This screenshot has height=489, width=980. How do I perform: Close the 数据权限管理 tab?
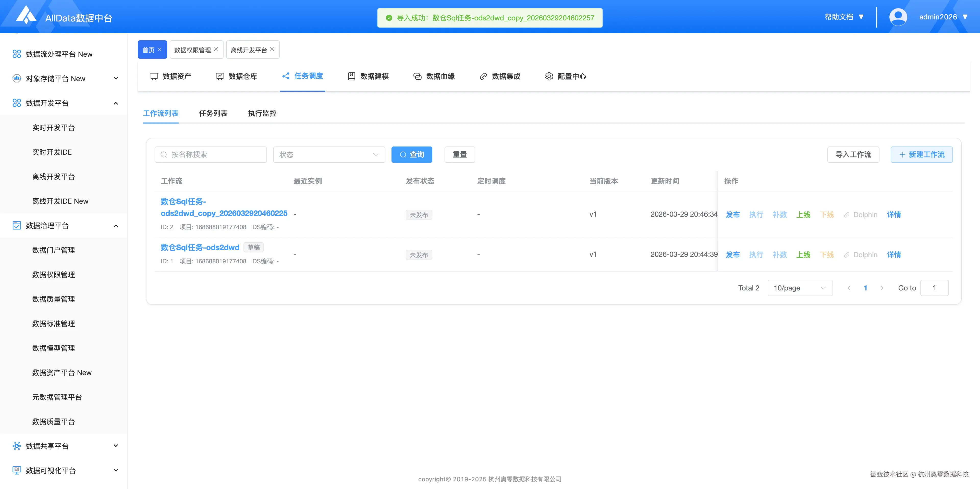pos(216,50)
